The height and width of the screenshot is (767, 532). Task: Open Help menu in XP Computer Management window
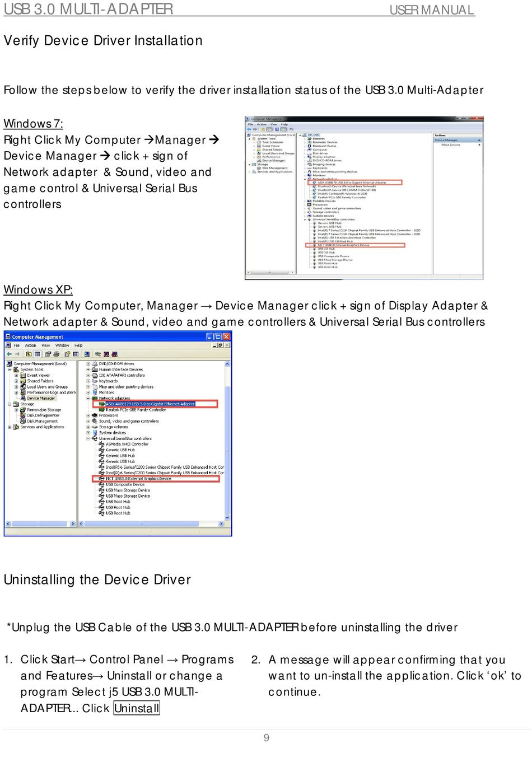[x=78, y=345]
